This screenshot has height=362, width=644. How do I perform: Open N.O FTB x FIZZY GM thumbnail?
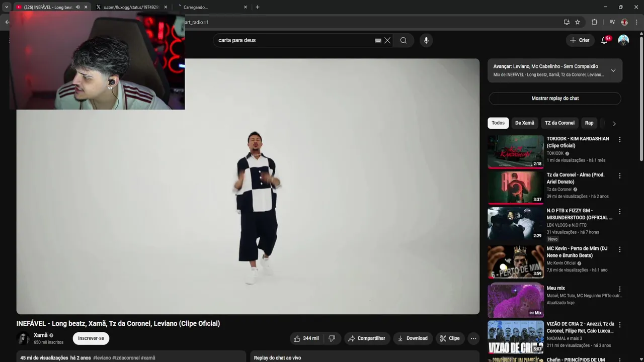click(x=516, y=223)
